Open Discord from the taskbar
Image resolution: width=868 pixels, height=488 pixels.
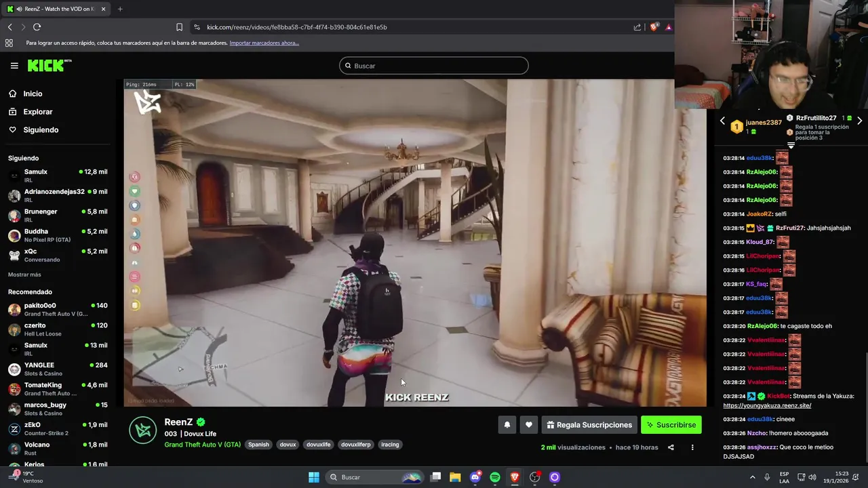click(x=475, y=477)
